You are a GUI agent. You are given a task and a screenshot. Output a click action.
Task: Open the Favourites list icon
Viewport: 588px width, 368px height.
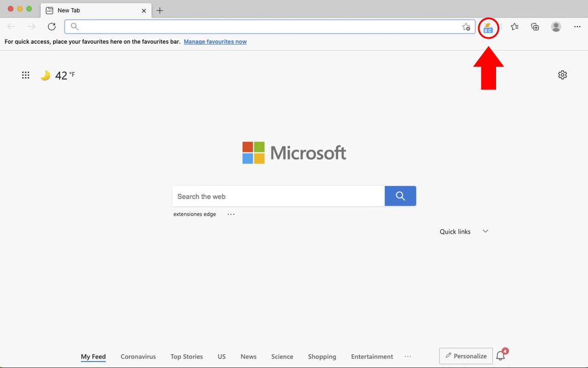point(514,27)
